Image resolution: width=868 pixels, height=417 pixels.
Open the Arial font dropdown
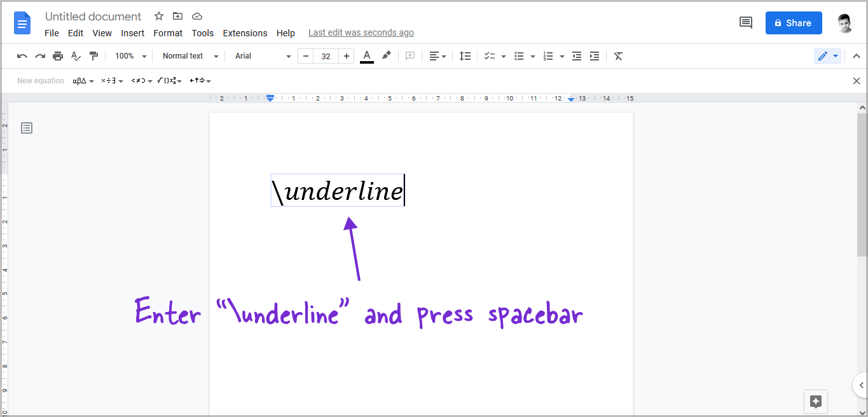tap(262, 56)
